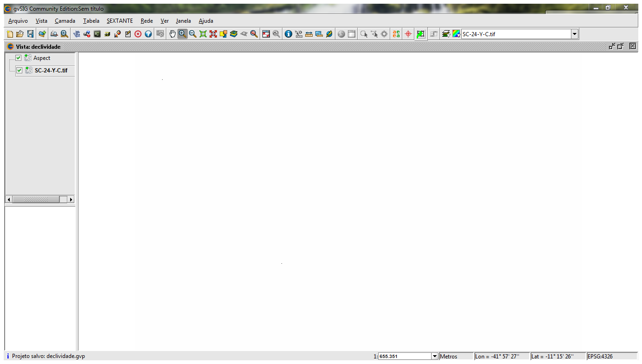
Task: Click the Information tool icon
Action: tap(288, 34)
